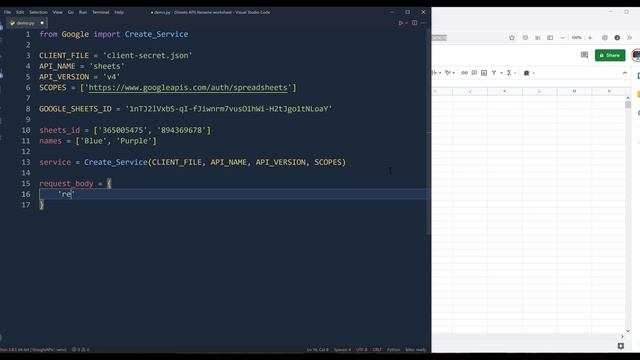Click the Sheets horizontal scroll right arrow
The height and width of the screenshot is (360, 640).
622,337
